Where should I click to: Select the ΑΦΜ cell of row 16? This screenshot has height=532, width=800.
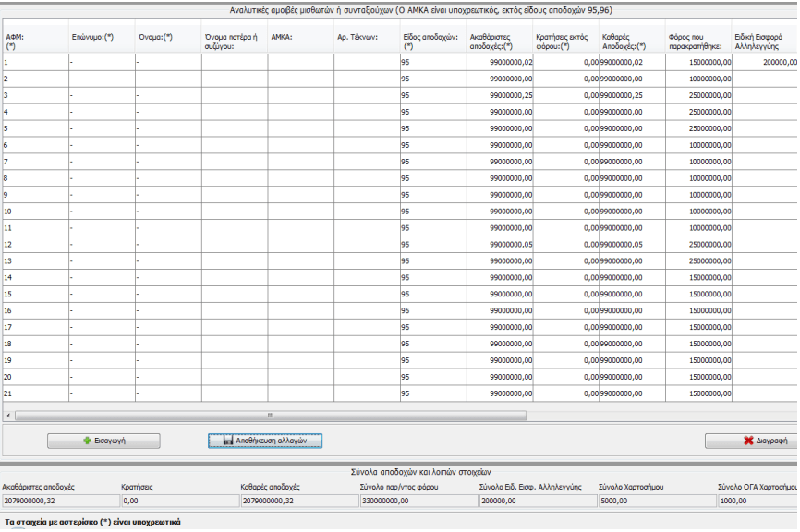[36, 310]
